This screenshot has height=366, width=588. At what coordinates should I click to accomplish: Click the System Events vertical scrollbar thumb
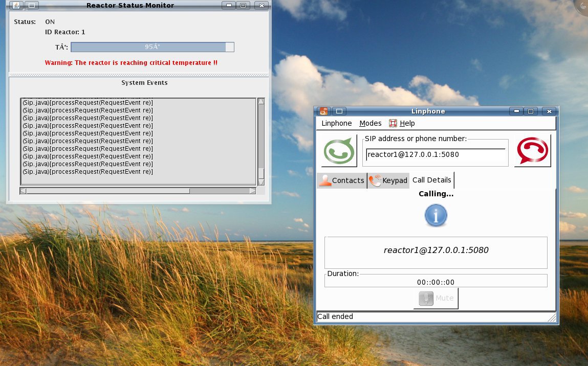[262, 174]
